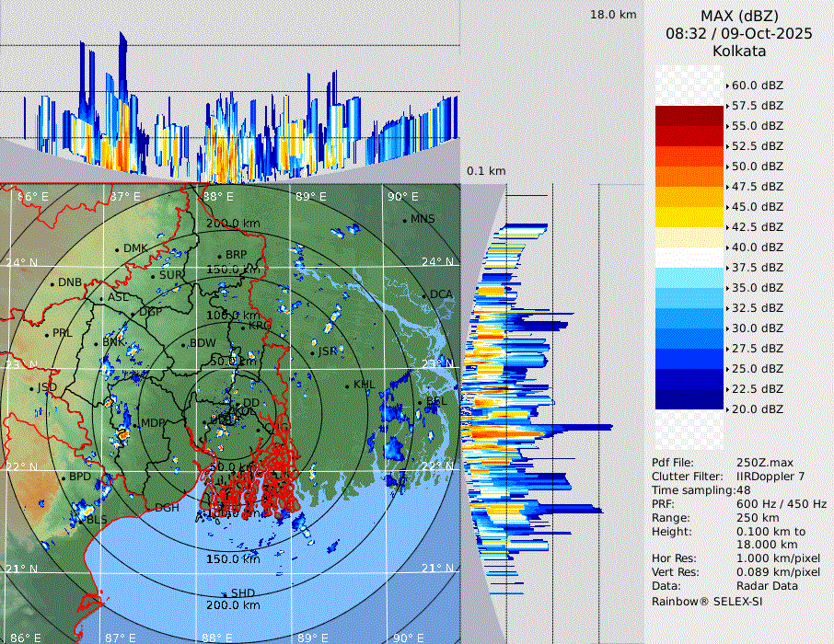Click the MNS station marker
Image resolution: width=834 pixels, height=644 pixels.
(404, 220)
